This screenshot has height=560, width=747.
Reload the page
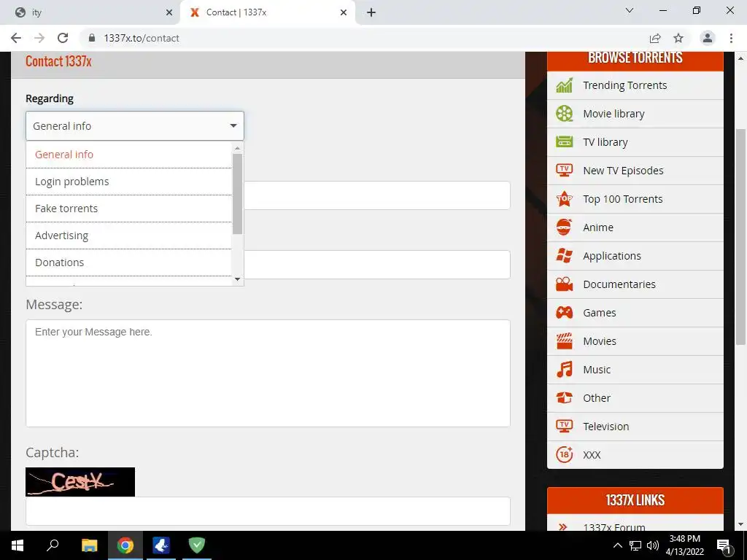pos(63,38)
